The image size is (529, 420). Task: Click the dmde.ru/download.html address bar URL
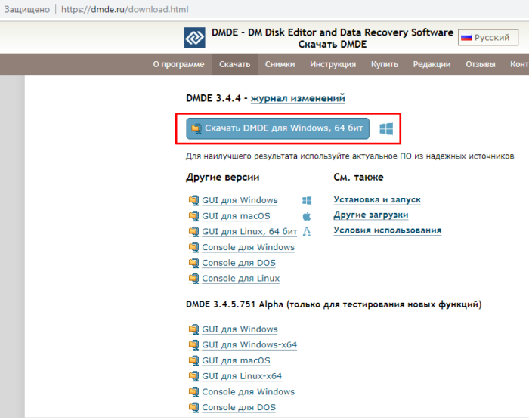point(125,10)
